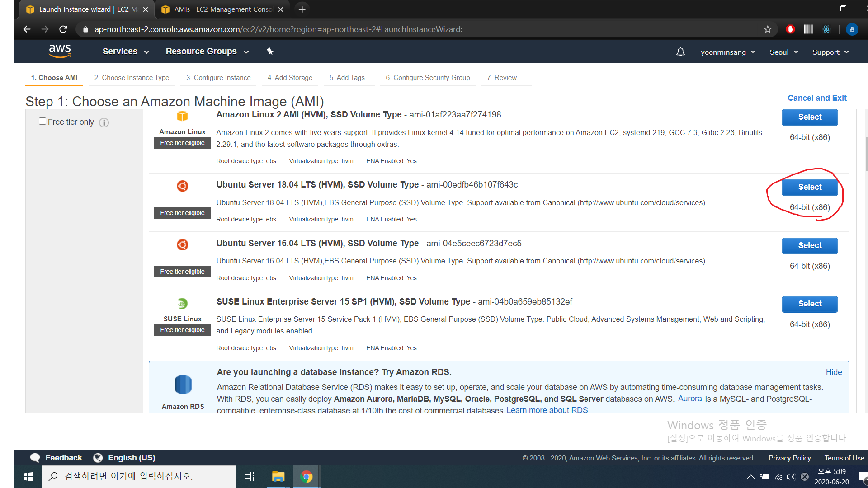The height and width of the screenshot is (488, 868).
Task: Expand the Seoul region dropdown
Action: tap(783, 52)
